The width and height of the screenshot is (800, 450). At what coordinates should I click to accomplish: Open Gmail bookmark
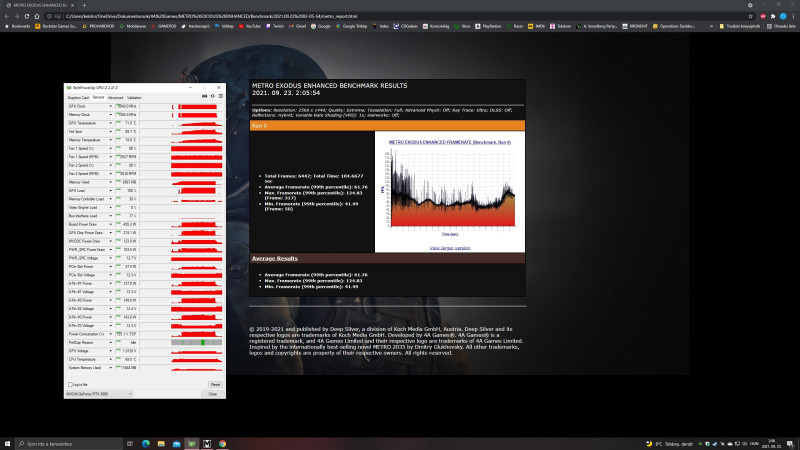[297, 26]
